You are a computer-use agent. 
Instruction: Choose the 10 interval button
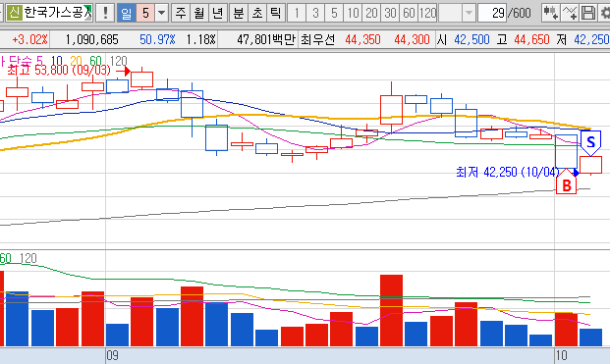click(x=353, y=13)
